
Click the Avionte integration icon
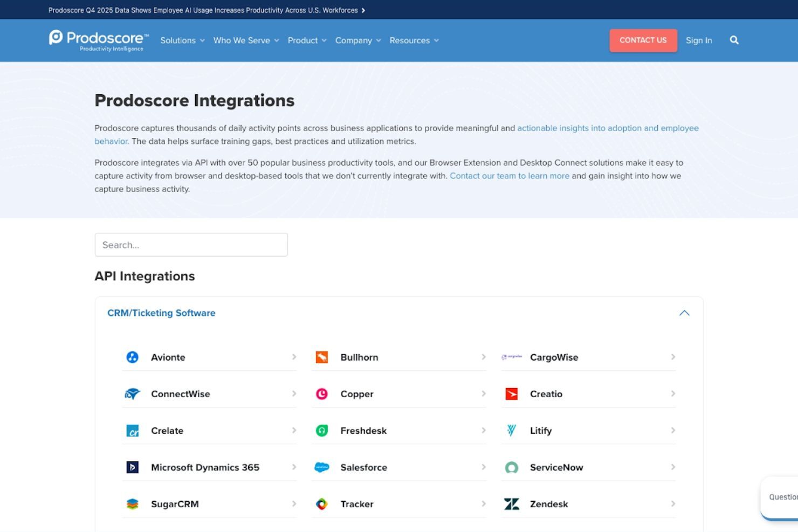coord(133,357)
